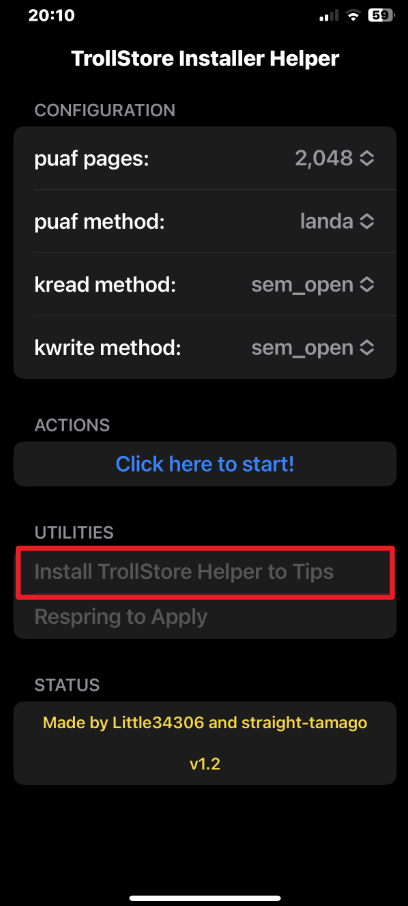Tap the kread method up-down chevron icon
The height and width of the screenshot is (906, 408).
[x=367, y=284]
